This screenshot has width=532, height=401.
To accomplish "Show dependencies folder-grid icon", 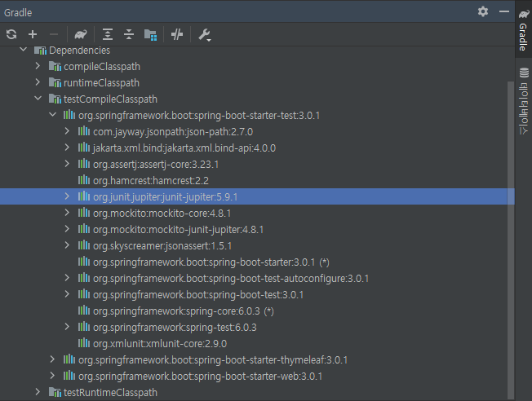I will pos(150,34).
